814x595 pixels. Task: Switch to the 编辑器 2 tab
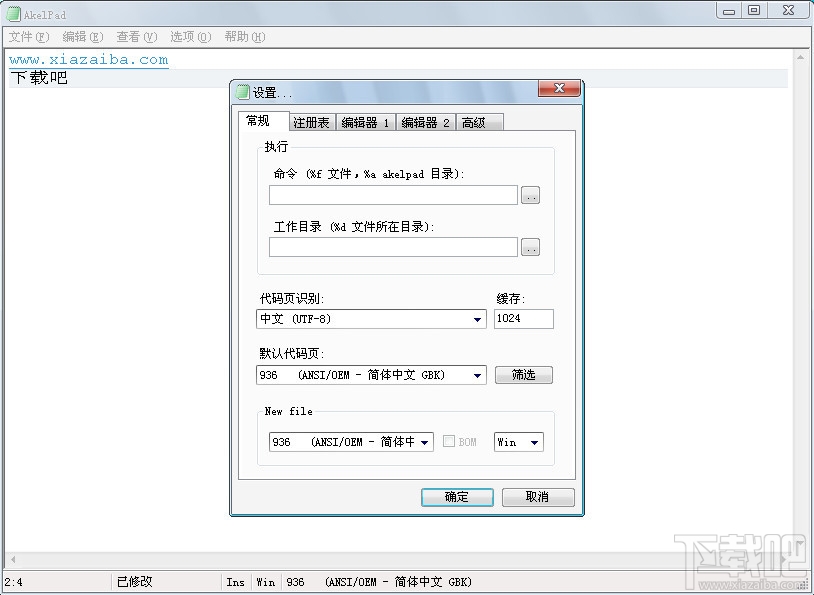423,122
